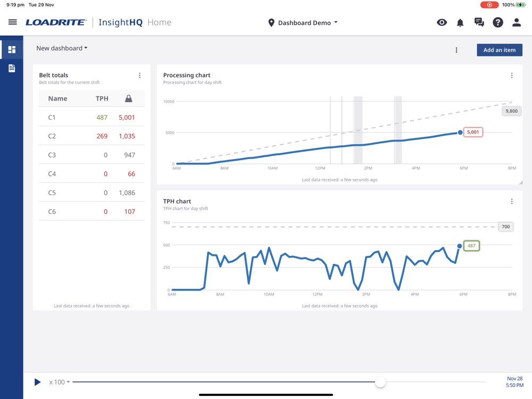
Task: Click the location pin icon
Action: point(271,23)
